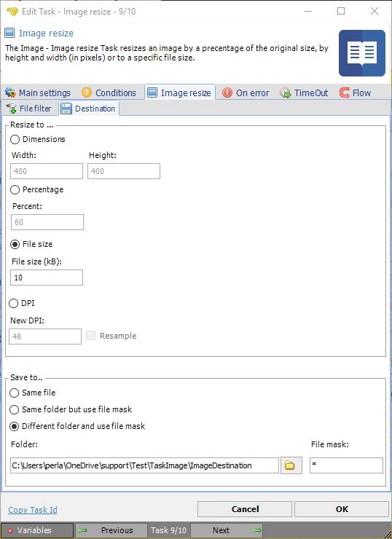This screenshot has height=539, width=392.
Task: Go to the Next task
Action: (227, 530)
